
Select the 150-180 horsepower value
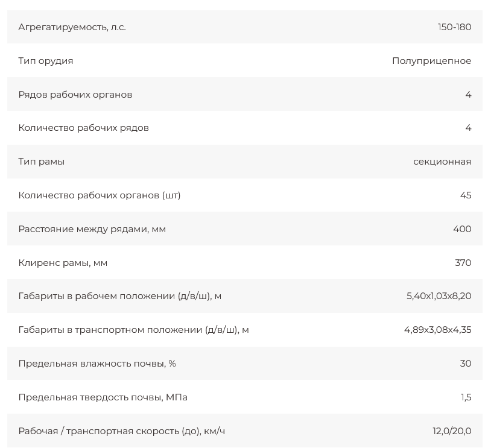454,27
